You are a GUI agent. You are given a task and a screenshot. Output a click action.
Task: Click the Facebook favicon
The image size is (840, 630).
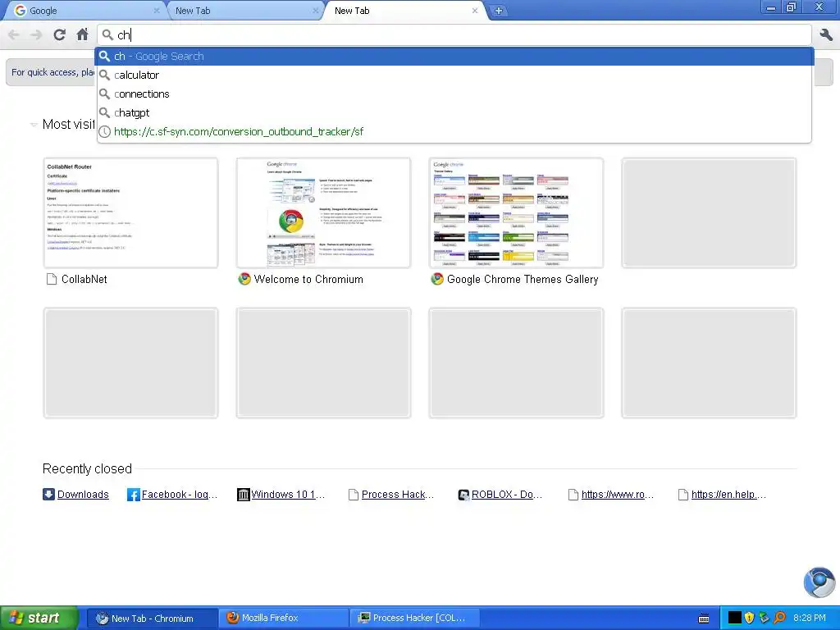tap(133, 495)
